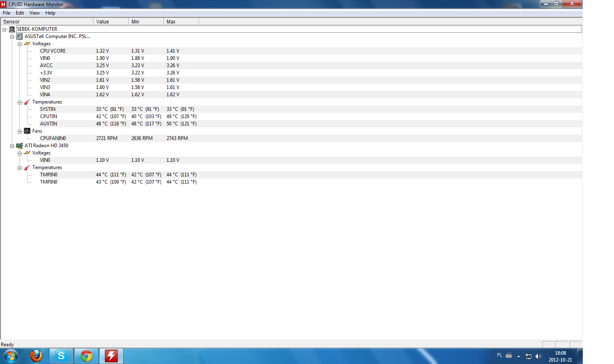Select the CPUTIN temperature row
This screenshot has height=364, width=614.
click(x=310, y=116)
